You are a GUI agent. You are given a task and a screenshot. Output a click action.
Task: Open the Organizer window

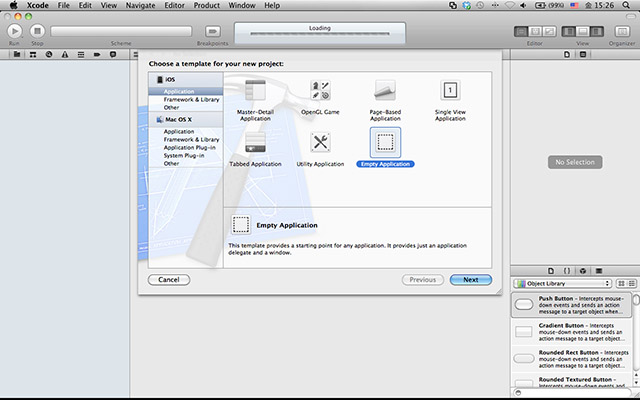click(622, 31)
